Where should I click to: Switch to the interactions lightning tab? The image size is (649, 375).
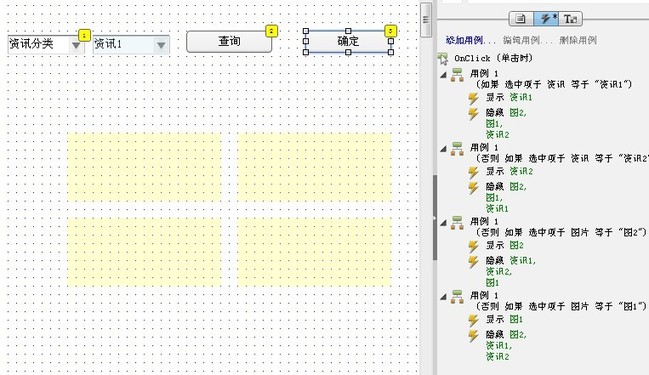coord(546,19)
